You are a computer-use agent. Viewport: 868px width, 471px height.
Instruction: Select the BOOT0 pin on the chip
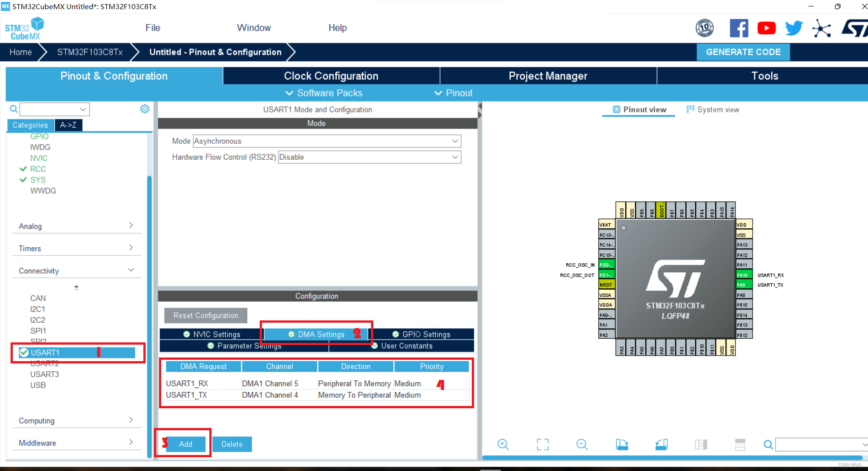point(661,210)
